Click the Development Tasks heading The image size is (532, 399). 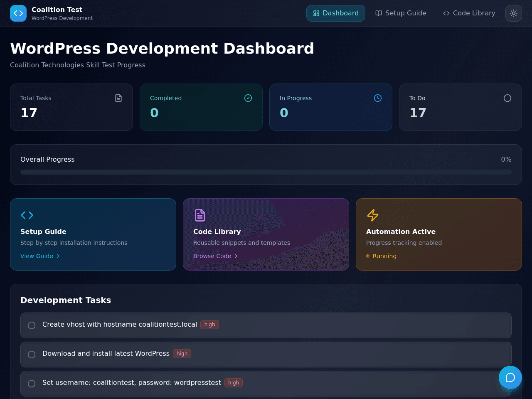[x=66, y=300]
